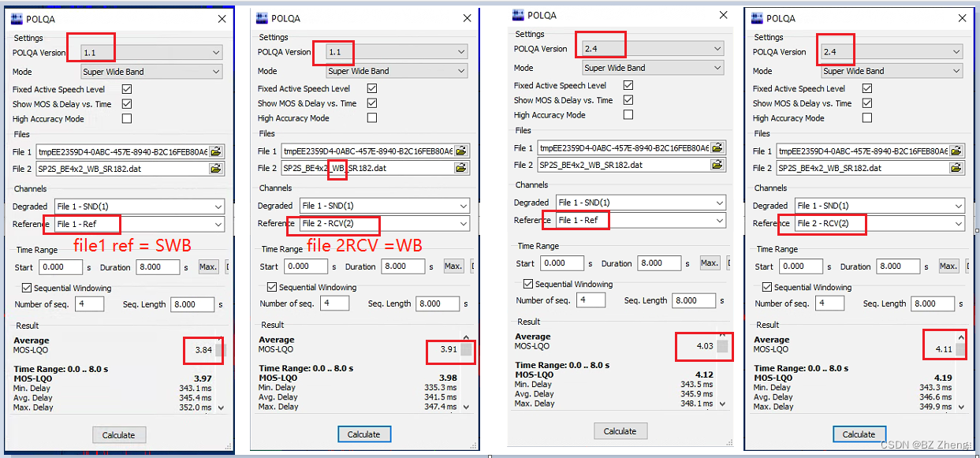Browse for File 2 in the MOS 4.03 window

[x=717, y=164]
